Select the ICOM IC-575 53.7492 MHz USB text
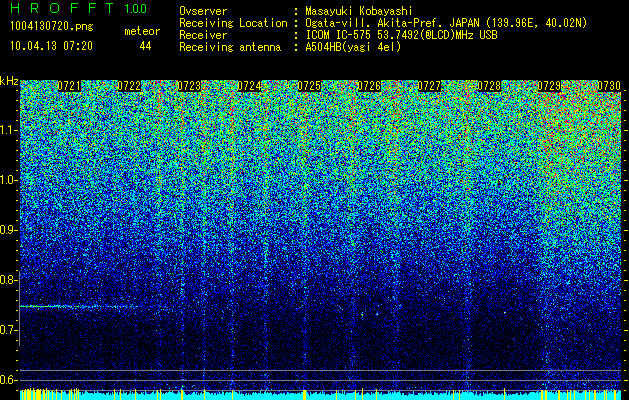Viewport: 629px width, 400px height. pyautogui.click(x=401, y=35)
